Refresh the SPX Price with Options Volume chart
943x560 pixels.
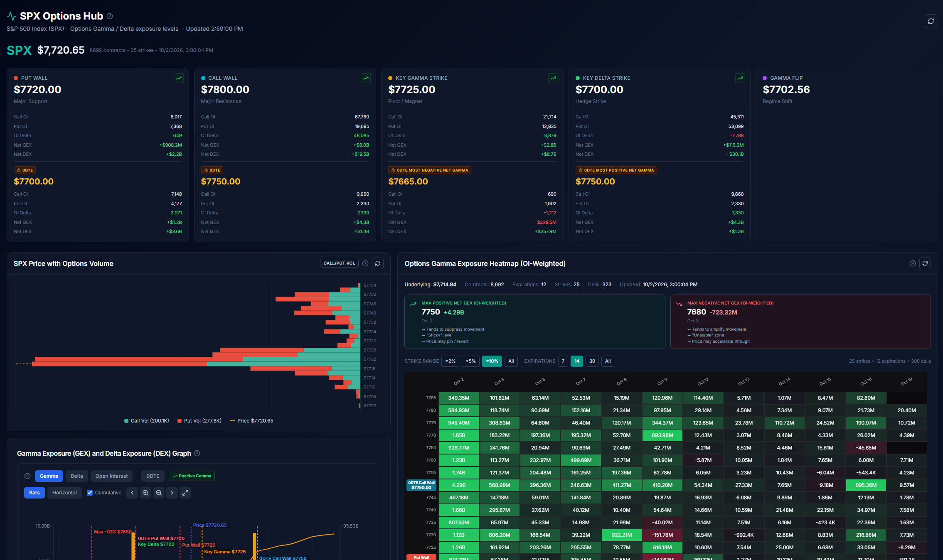pos(378,263)
